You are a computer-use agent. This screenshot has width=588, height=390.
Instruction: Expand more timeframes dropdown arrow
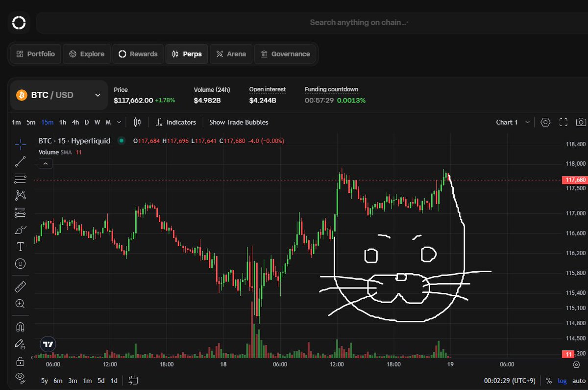[119, 122]
